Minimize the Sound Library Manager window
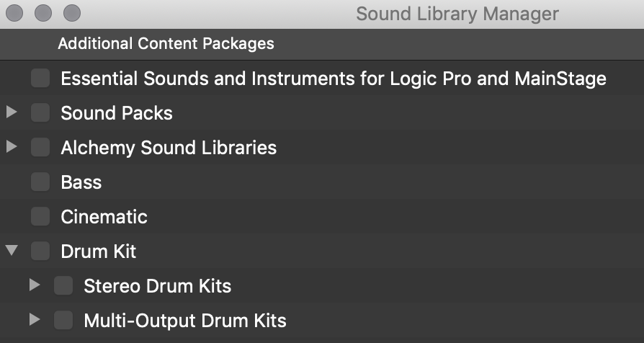644x343 pixels. (x=43, y=13)
